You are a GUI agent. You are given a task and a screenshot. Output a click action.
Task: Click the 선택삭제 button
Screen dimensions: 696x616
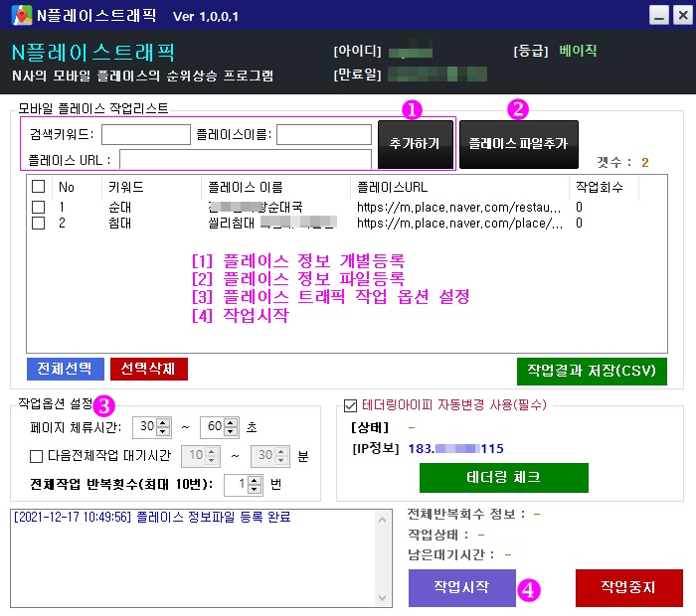click(149, 369)
